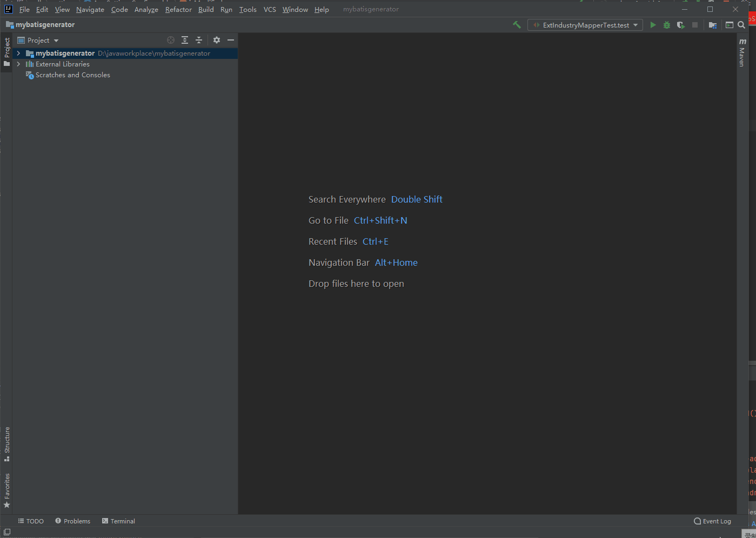756x538 pixels.
Task: Open the Event Log
Action: (x=712, y=521)
